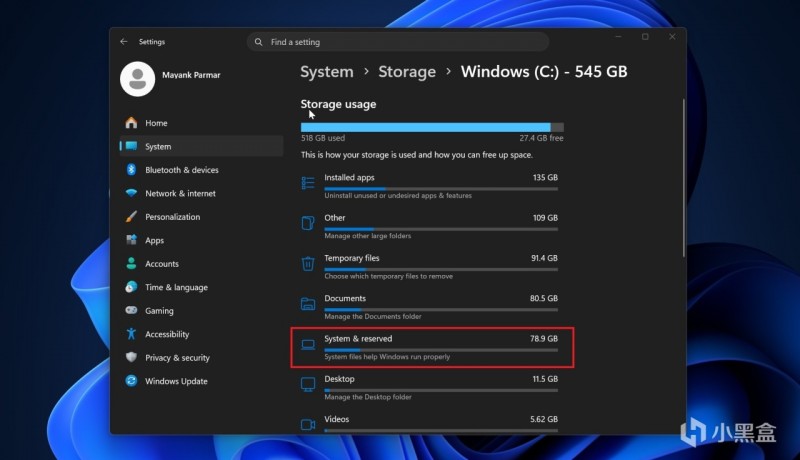Click the Accounts person icon
The width and height of the screenshot is (800, 460).
(x=131, y=264)
